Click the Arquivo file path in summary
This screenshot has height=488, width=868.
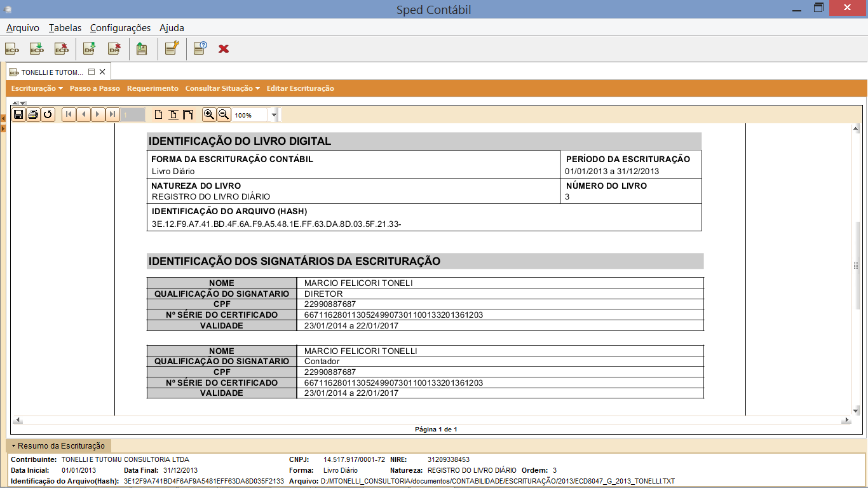498,482
